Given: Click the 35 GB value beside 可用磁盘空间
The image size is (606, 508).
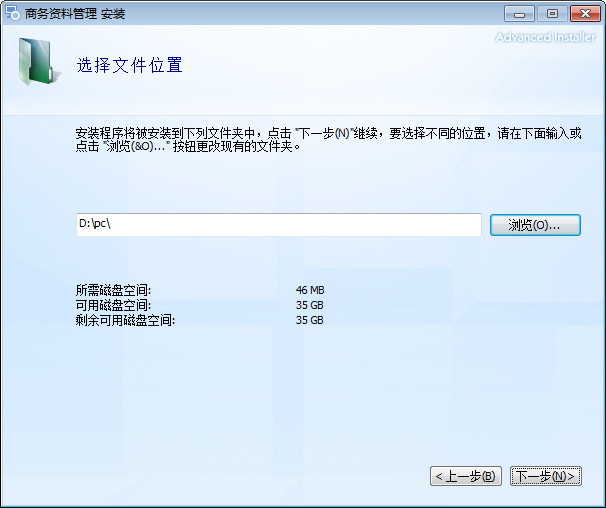Looking at the screenshot, I should click(x=310, y=305).
